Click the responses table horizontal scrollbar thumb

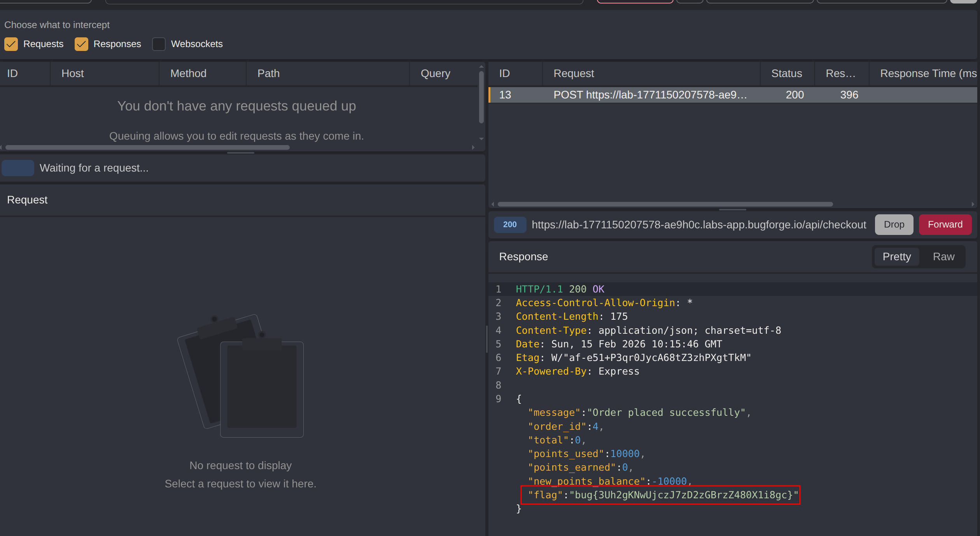[x=665, y=204]
